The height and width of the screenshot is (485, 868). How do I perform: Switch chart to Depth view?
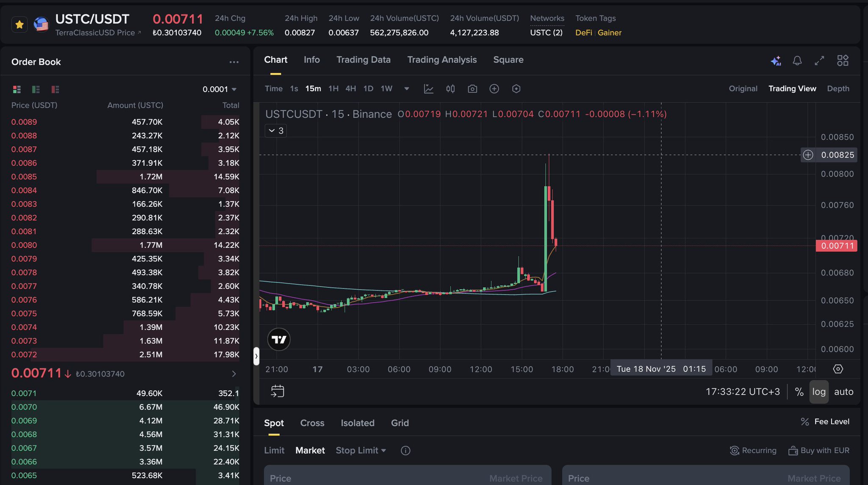pyautogui.click(x=838, y=89)
